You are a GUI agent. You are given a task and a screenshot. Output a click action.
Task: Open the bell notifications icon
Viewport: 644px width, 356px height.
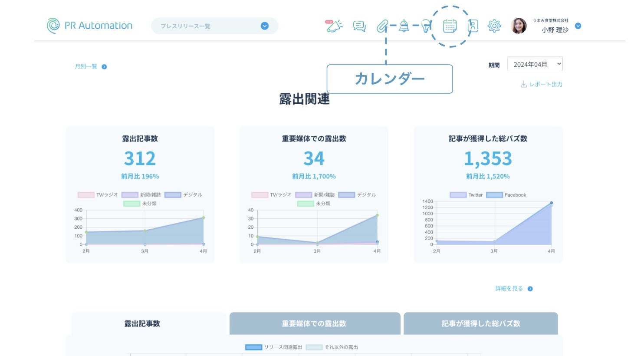point(404,26)
